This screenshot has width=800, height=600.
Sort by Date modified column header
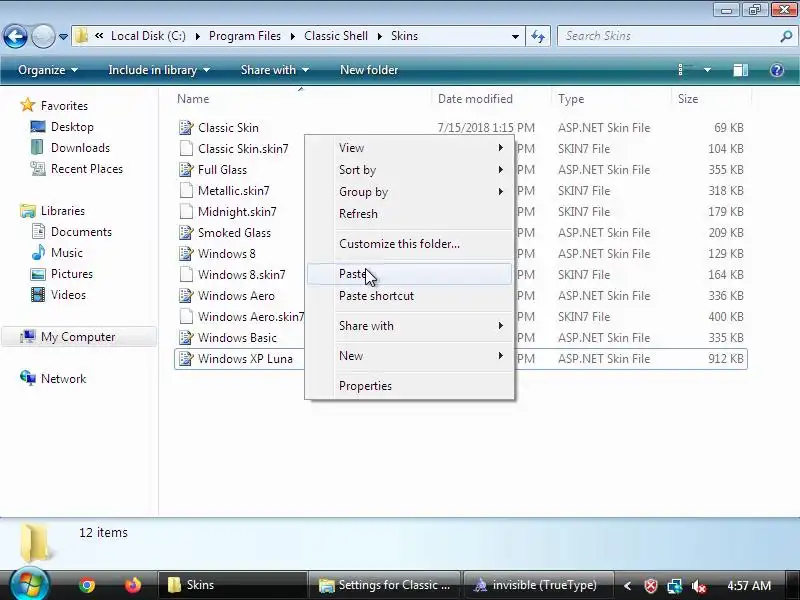(475, 99)
